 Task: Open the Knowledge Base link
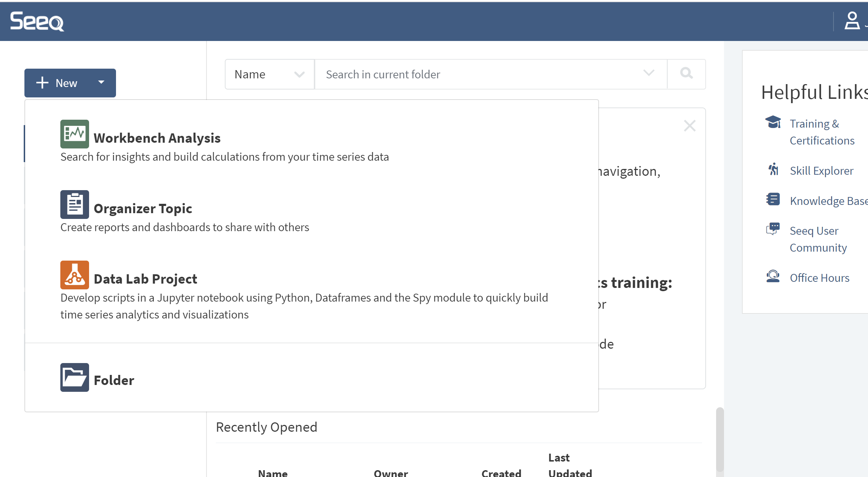point(828,201)
